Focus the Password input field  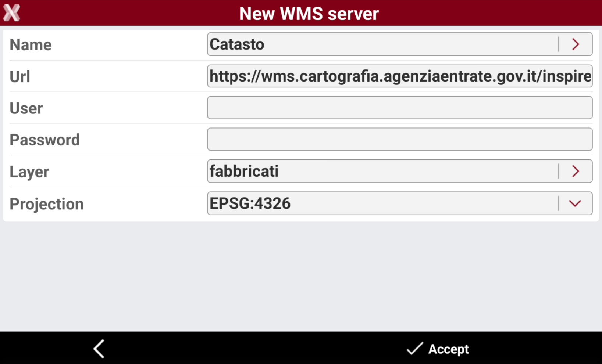[x=400, y=139]
